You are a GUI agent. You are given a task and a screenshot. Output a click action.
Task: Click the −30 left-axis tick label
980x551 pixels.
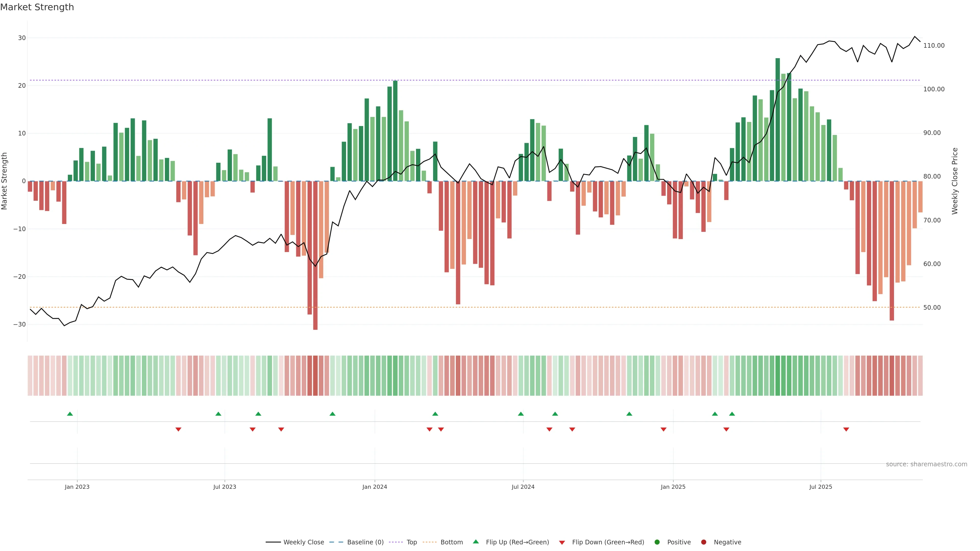pyautogui.click(x=20, y=324)
